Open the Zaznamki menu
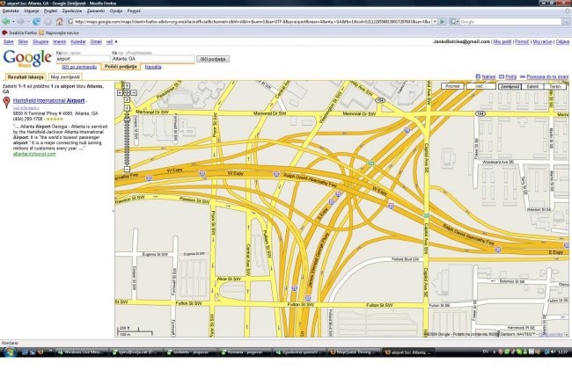Image resolution: width=572 pixels, height=392 pixels. click(96, 11)
